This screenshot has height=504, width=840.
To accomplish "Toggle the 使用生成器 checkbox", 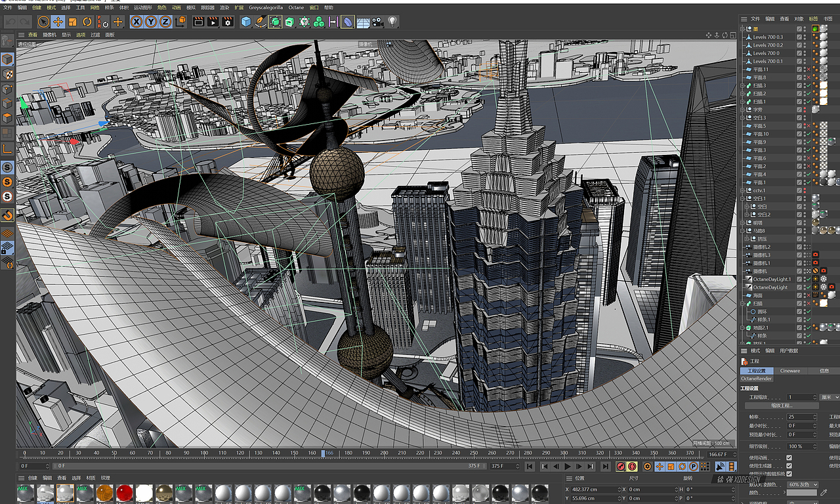I will (x=789, y=466).
